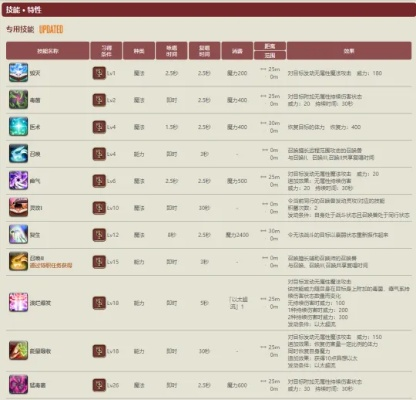The height and width of the screenshot is (400, 416).
Task: Click the 毁灭 skill name text
Action: (35, 73)
